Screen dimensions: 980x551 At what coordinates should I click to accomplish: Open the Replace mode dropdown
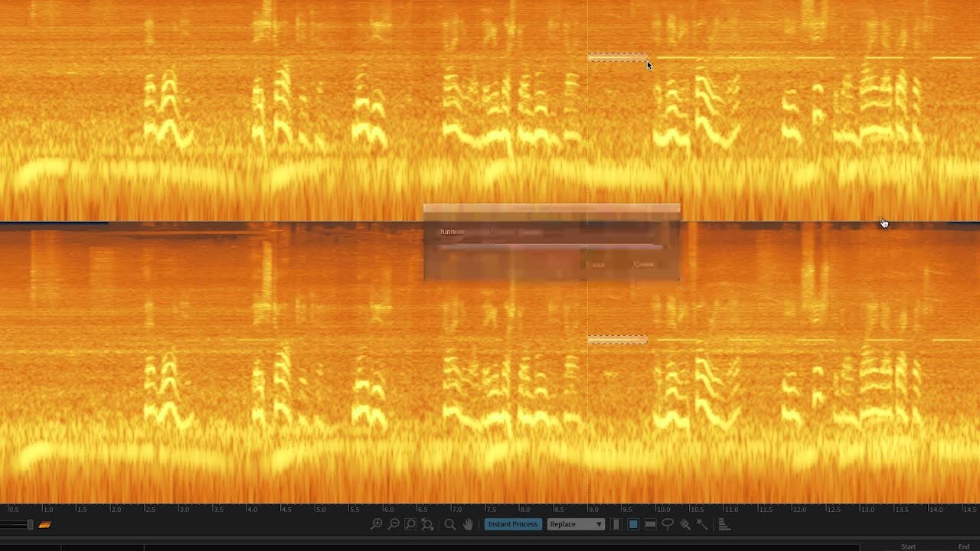click(576, 524)
